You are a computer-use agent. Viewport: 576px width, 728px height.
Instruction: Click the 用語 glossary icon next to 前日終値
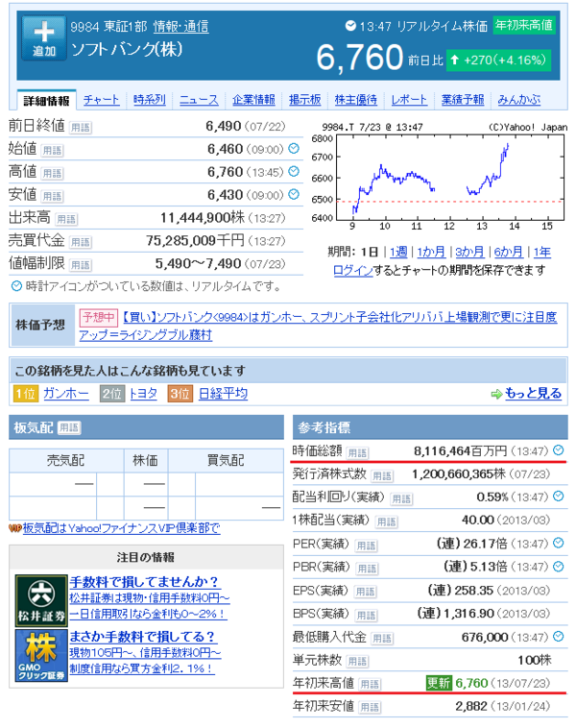coord(81,128)
